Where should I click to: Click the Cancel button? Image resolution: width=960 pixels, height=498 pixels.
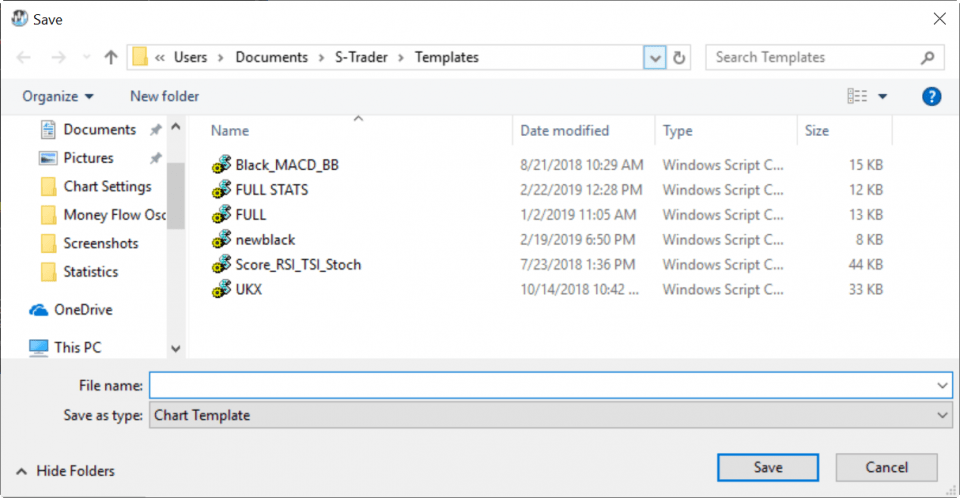887,467
